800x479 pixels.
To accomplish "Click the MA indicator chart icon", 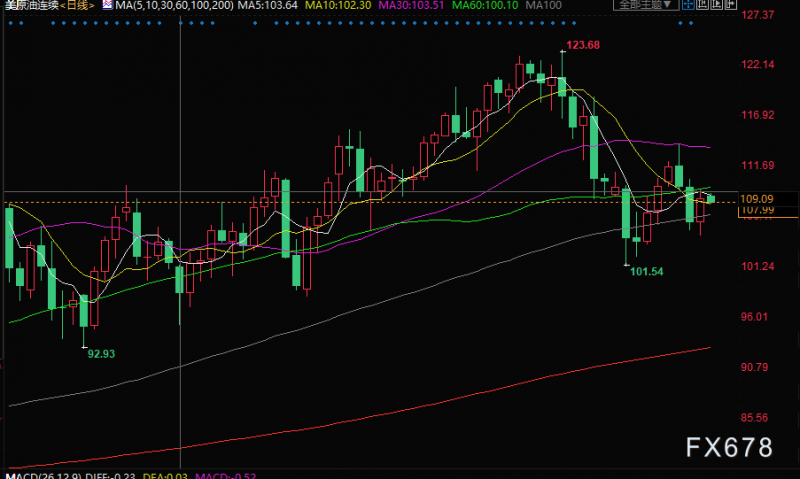I will (x=107, y=5).
